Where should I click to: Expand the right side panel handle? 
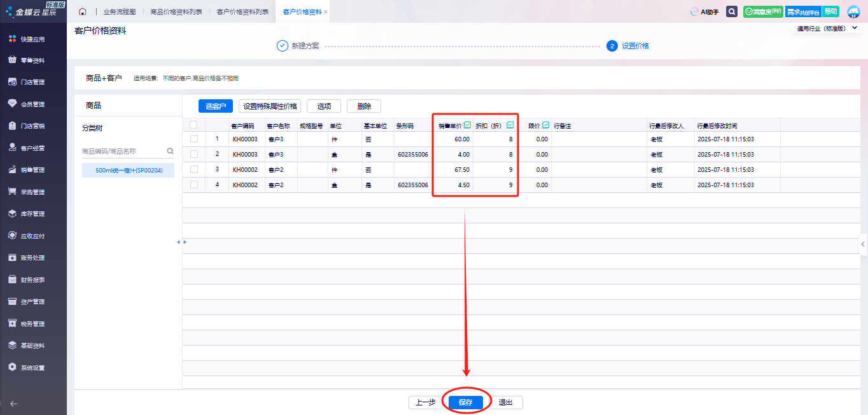tap(863, 243)
